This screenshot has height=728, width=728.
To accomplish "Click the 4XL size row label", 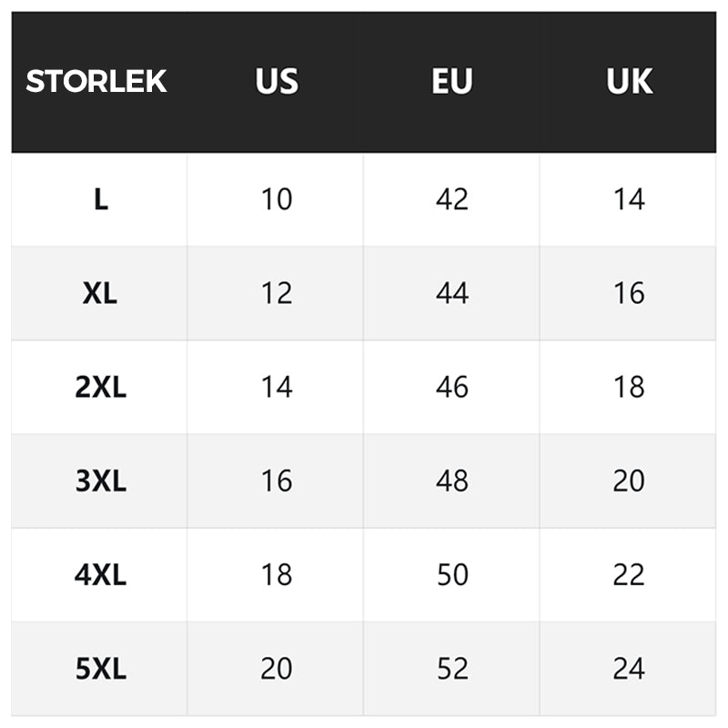I will click(100, 575).
